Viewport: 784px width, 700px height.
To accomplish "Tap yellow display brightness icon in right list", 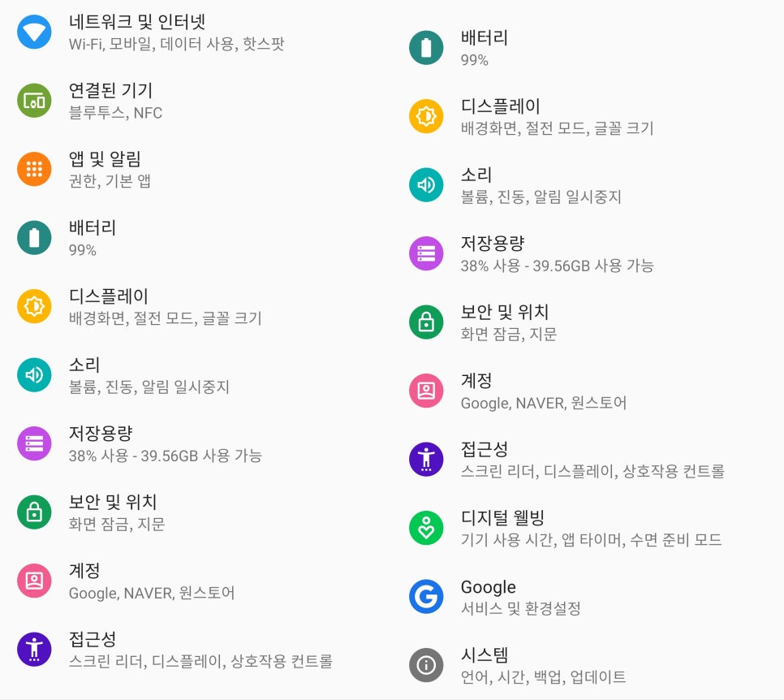I will [426, 117].
